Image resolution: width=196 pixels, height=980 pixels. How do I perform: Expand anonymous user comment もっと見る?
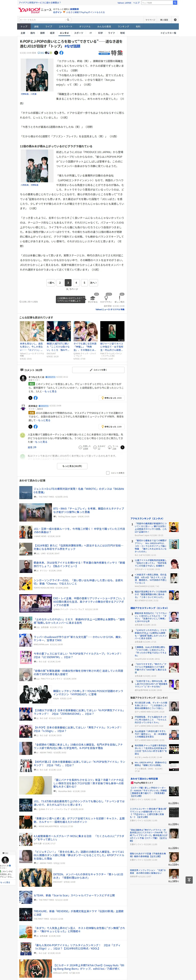tap(41, 442)
